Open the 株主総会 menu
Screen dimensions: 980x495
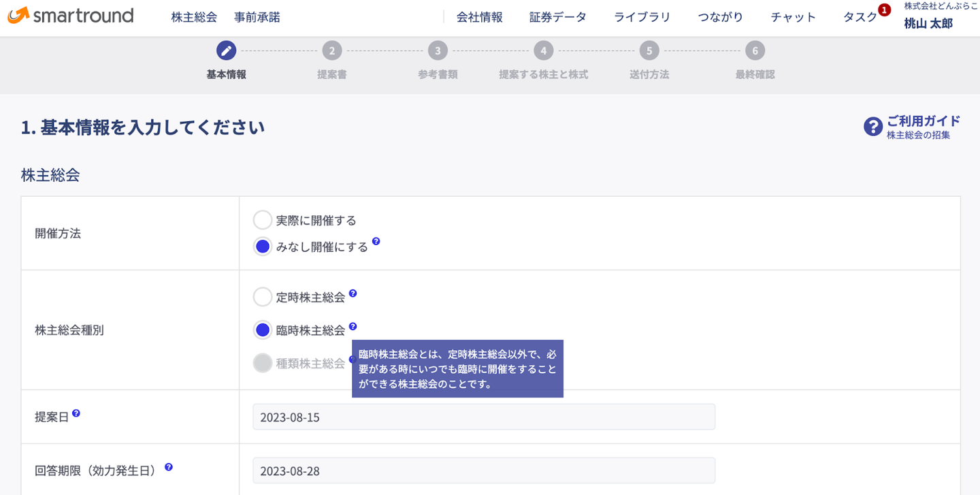tap(194, 18)
